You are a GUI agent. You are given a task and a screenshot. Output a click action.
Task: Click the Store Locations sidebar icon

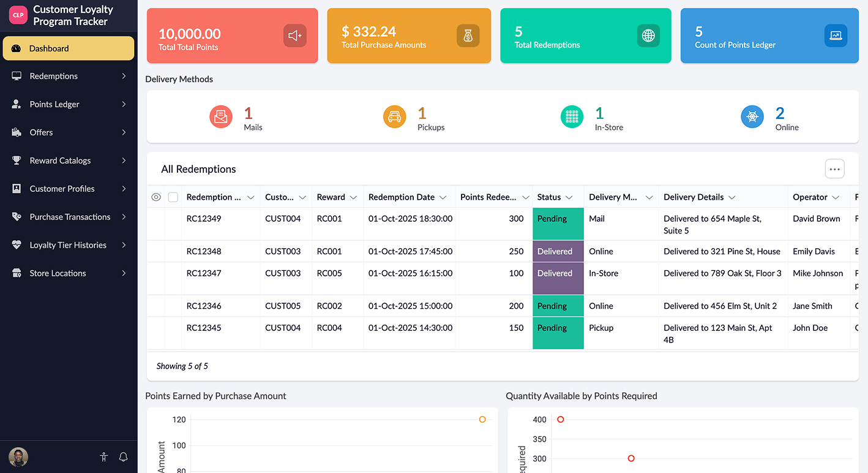[x=16, y=273]
